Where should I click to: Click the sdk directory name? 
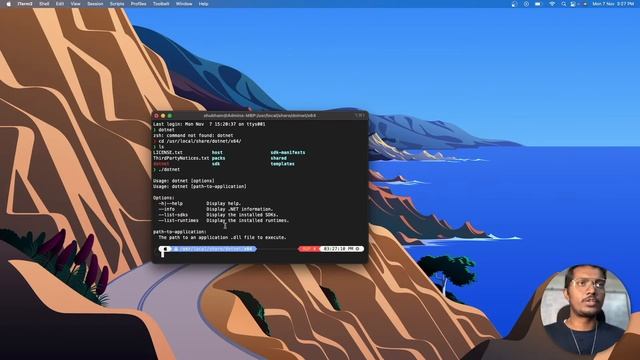coord(216,164)
